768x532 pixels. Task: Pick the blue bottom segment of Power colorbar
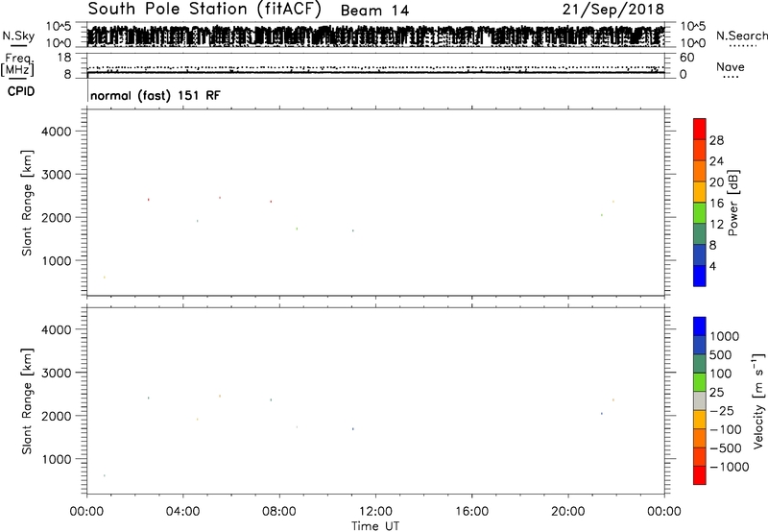pyautogui.click(x=700, y=276)
